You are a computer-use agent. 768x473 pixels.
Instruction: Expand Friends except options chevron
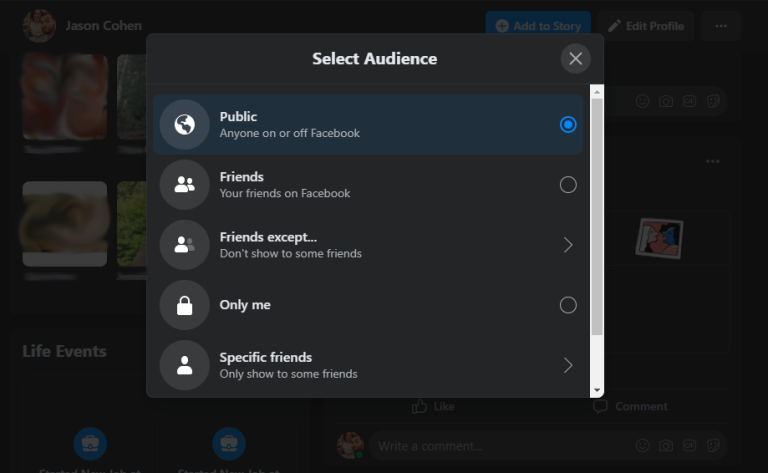tap(568, 245)
